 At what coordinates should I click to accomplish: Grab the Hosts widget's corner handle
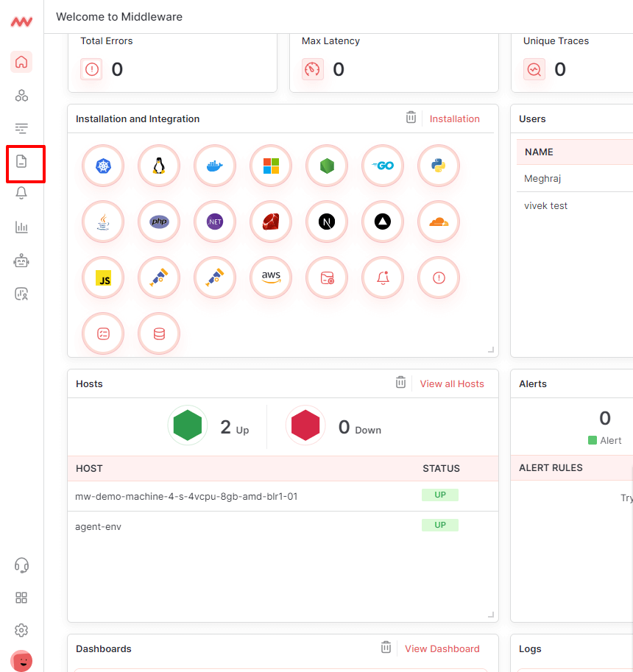point(491,615)
